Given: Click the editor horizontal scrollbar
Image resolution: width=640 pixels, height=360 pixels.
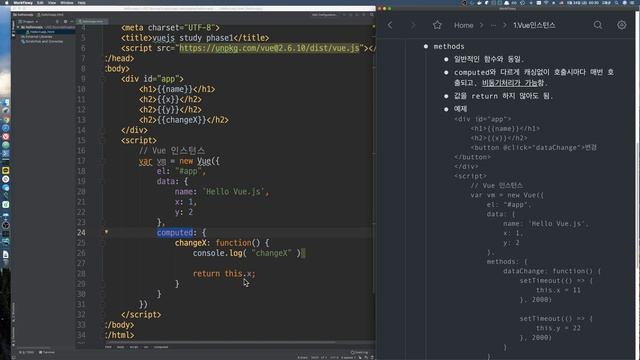Looking at the screenshot, I should tap(220, 342).
